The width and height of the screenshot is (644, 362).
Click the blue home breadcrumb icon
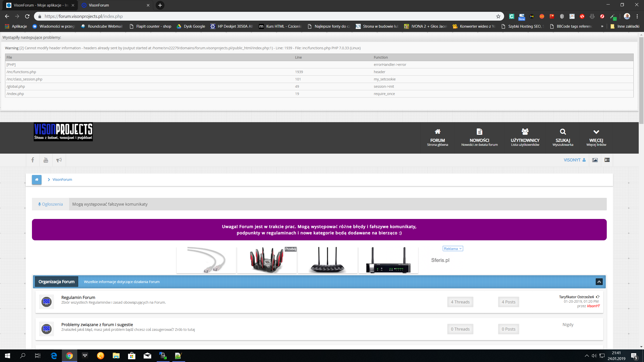(37, 180)
